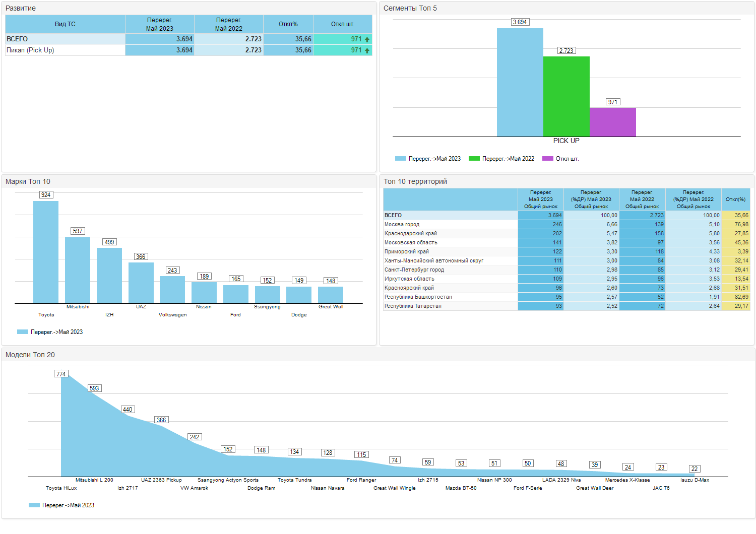
Task: Click the 593 data label for Mitsubishi L 200
Action: (x=94, y=388)
